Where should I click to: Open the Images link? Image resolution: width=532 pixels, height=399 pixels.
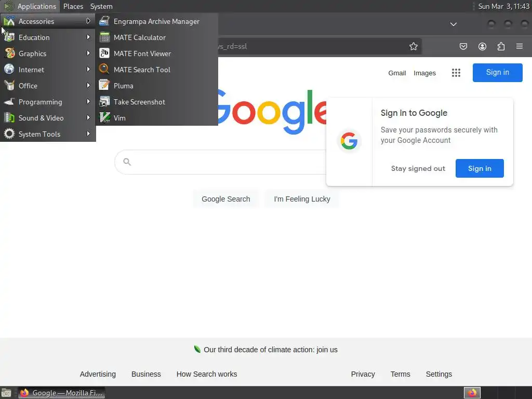424,73
